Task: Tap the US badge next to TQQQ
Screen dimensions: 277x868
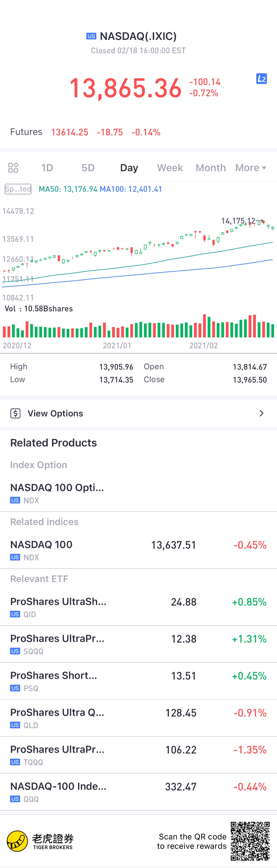Action: 15,762
